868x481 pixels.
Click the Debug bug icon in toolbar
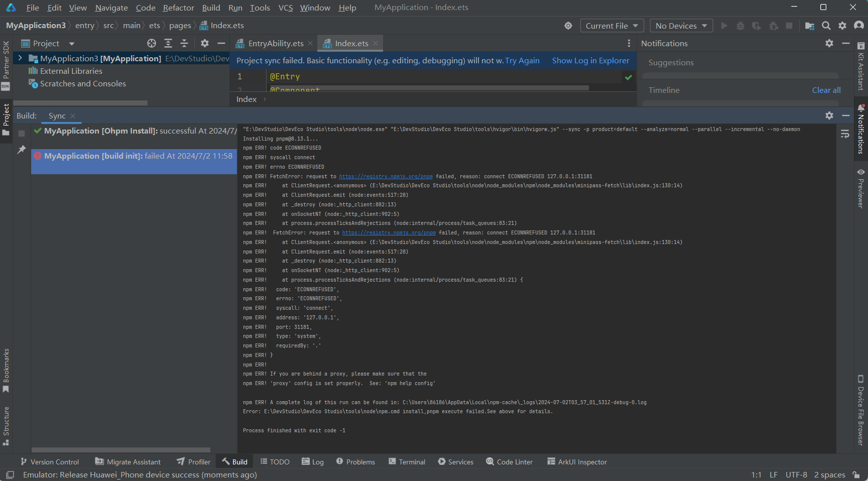click(740, 26)
